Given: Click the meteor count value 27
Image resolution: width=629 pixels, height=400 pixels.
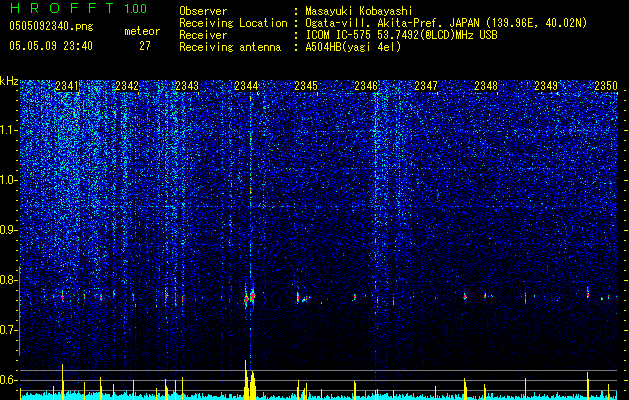Looking at the screenshot, I should pyautogui.click(x=145, y=46).
